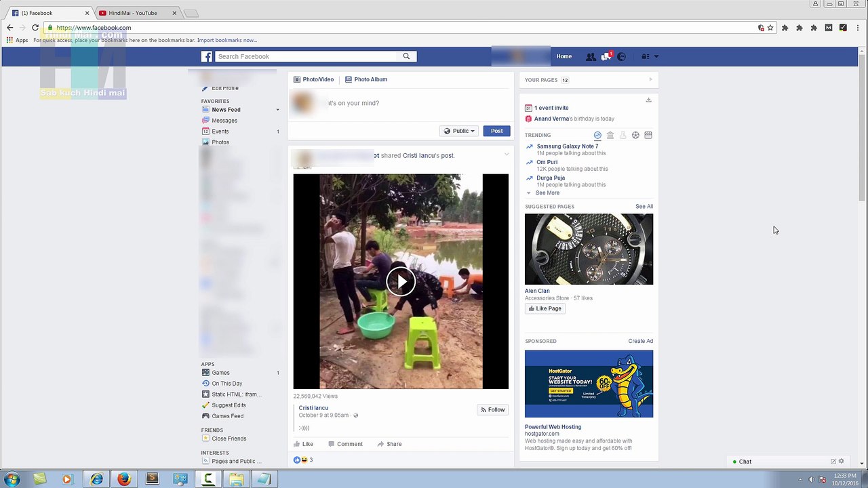
Task: Open the Camtasia taskbar icon
Action: [x=208, y=479]
